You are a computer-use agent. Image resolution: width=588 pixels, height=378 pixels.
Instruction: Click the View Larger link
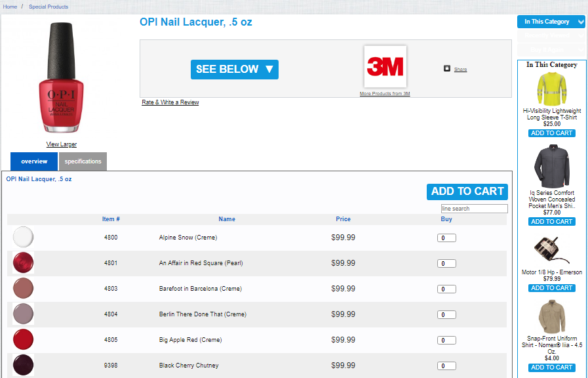tap(62, 144)
